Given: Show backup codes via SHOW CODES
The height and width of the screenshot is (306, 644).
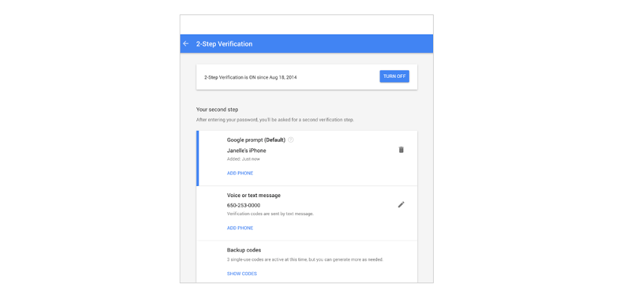Looking at the screenshot, I should point(242,274).
